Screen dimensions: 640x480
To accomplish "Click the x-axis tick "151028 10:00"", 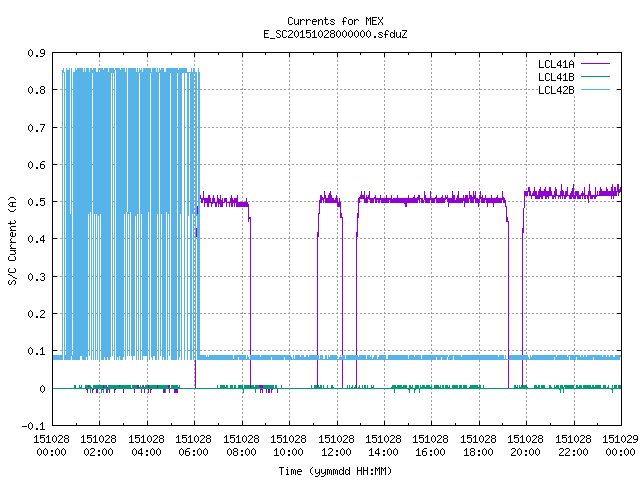I will [x=288, y=445].
